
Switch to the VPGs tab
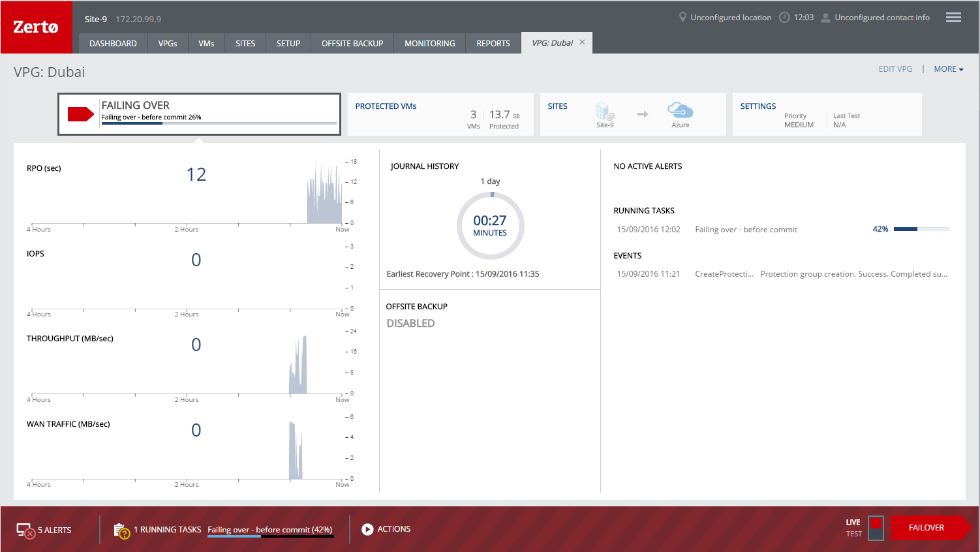coord(168,43)
